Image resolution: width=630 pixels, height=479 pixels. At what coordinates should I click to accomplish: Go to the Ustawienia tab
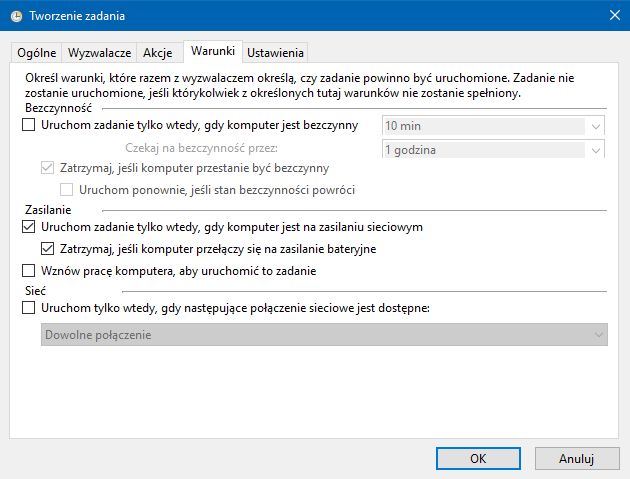point(275,53)
